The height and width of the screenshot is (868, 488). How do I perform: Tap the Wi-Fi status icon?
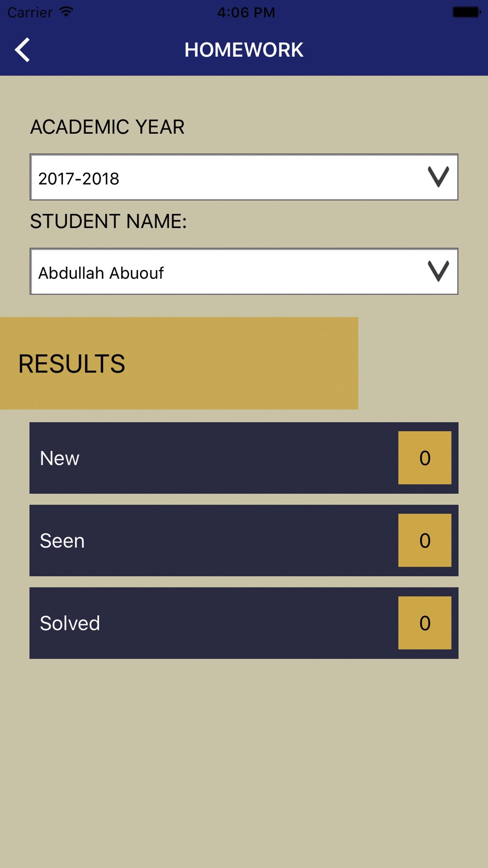coord(66,12)
